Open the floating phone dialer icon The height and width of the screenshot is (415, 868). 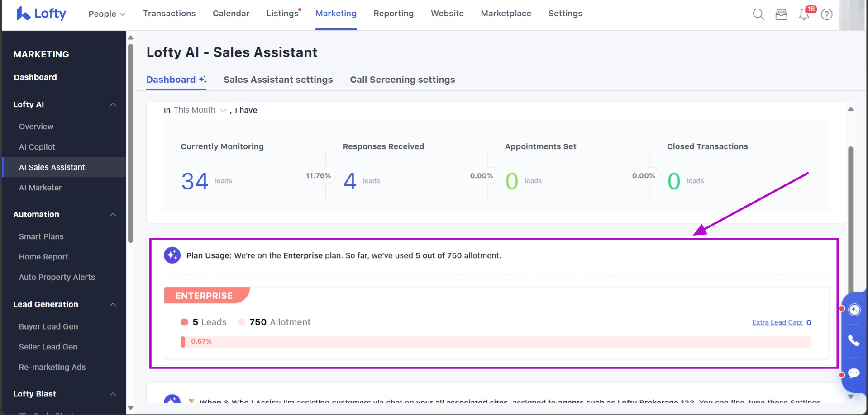click(x=854, y=340)
